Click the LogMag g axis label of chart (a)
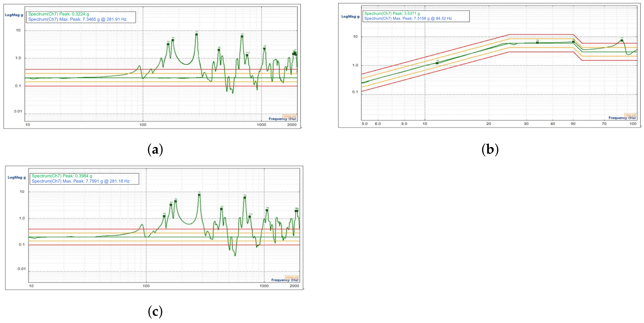Viewport: 644px width, 323px height. click(14, 15)
